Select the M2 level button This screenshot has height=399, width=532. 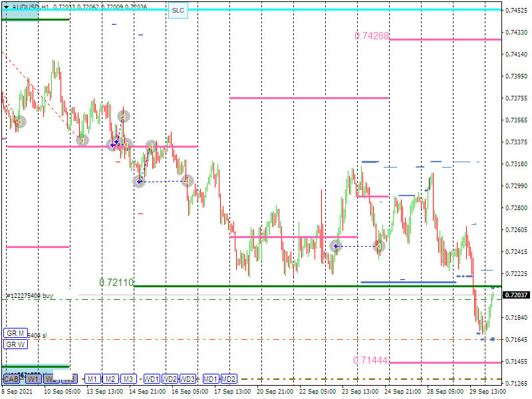[110, 379]
